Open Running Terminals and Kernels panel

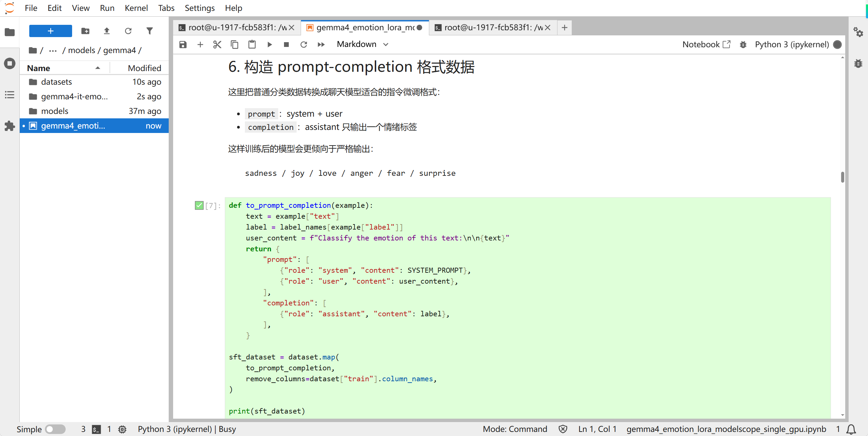[10, 64]
